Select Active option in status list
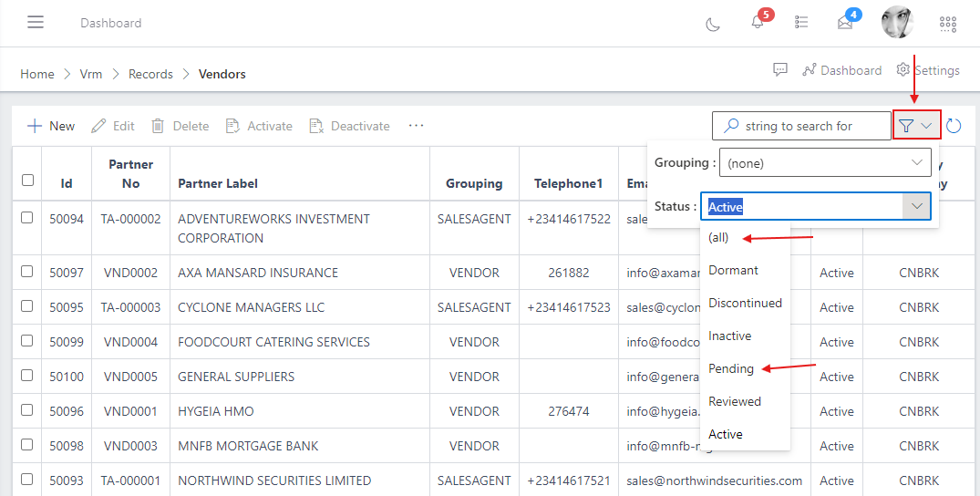The height and width of the screenshot is (496, 980). pos(745,434)
